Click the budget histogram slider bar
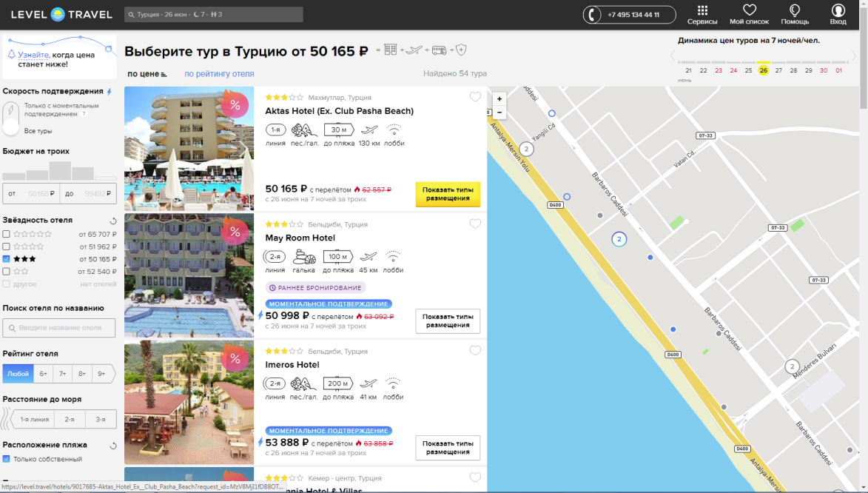This screenshot has width=868, height=493. [60, 170]
